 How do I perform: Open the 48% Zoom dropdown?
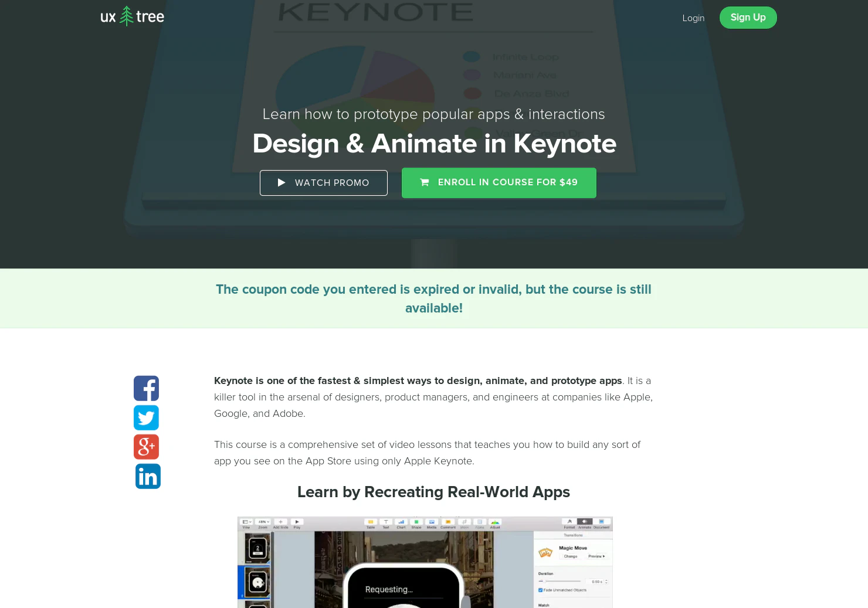pos(262,521)
